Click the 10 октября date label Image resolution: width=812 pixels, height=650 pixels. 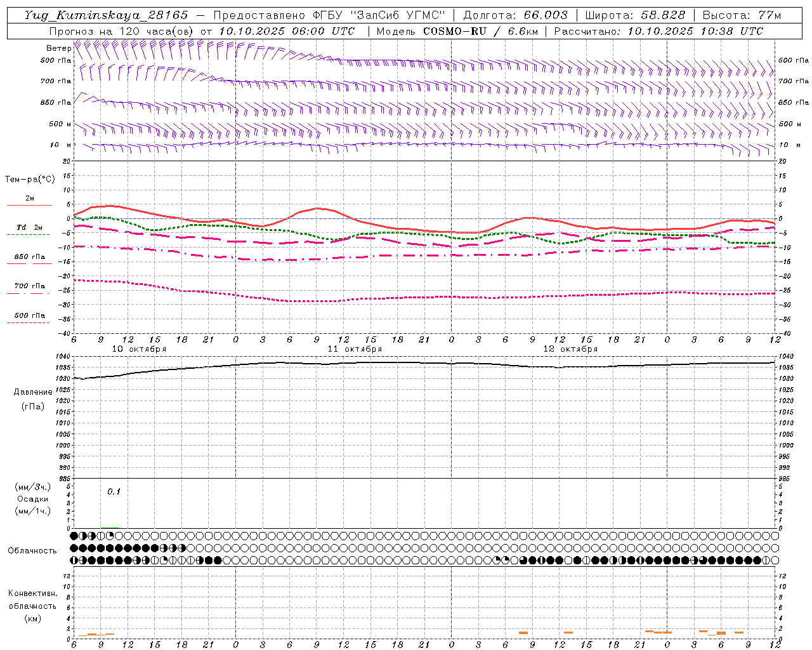(139, 349)
